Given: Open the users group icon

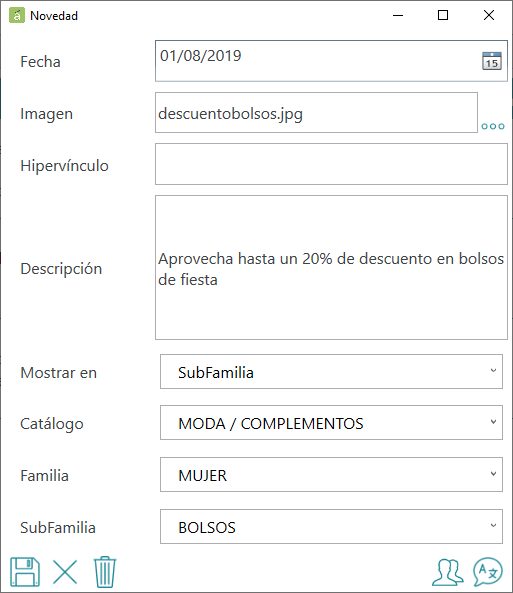Looking at the screenshot, I should point(448,572).
